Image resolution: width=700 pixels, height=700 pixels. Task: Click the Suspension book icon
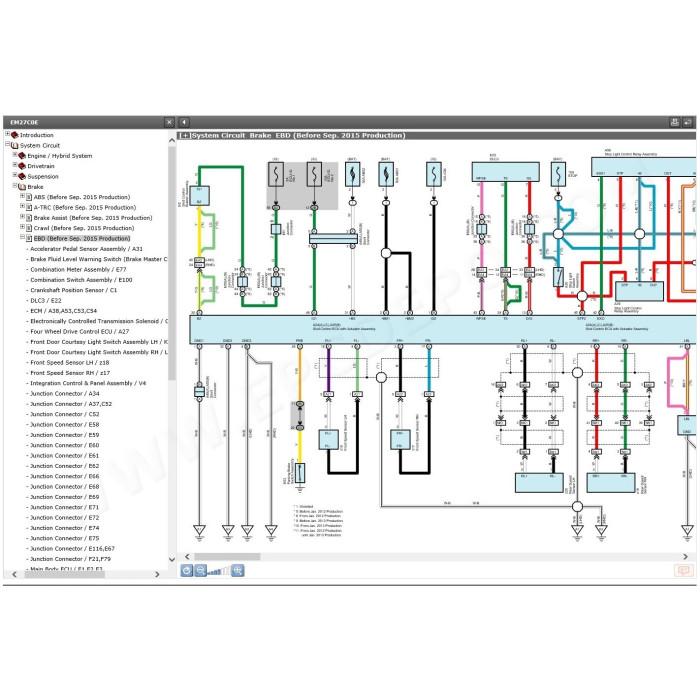[x=22, y=176]
